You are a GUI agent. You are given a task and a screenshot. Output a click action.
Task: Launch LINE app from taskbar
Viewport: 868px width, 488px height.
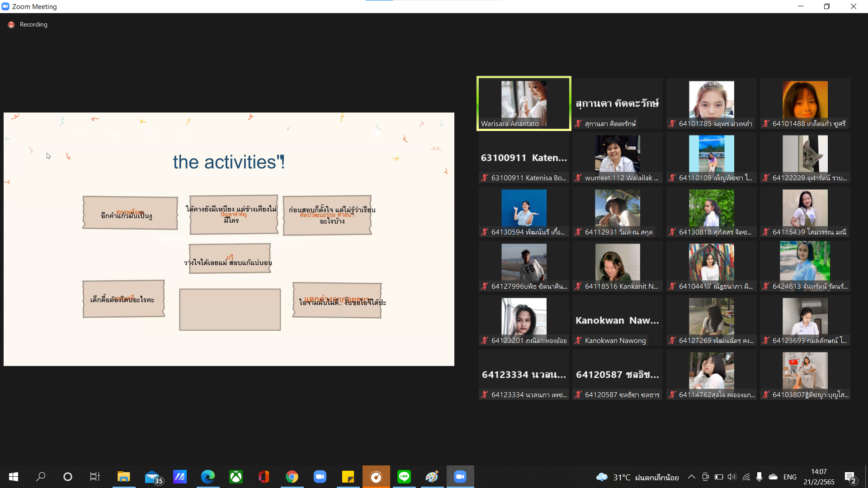point(404,477)
